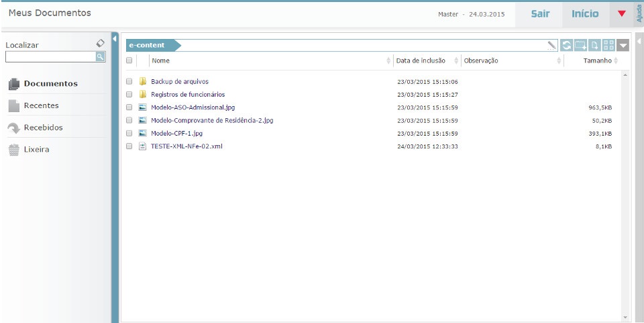Open the Recebidos section
This screenshot has width=644, height=323.
(43, 128)
